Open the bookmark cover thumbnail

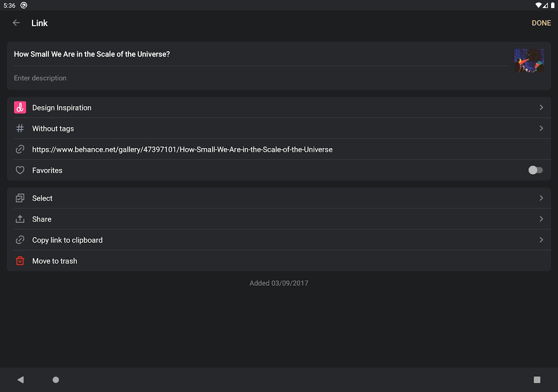coord(529,61)
